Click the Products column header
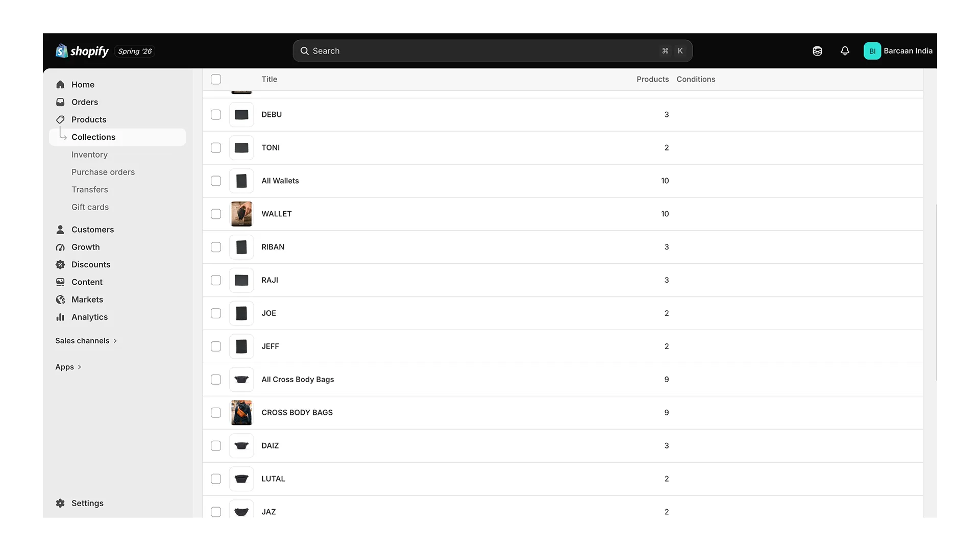The height and width of the screenshot is (551, 980). tap(652, 79)
